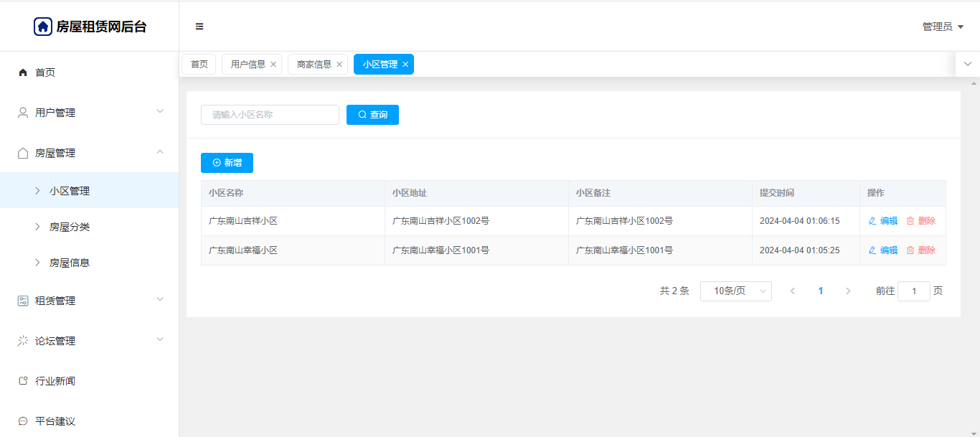Edit the 广东南山吉祥小区 row

pyautogui.click(x=883, y=221)
